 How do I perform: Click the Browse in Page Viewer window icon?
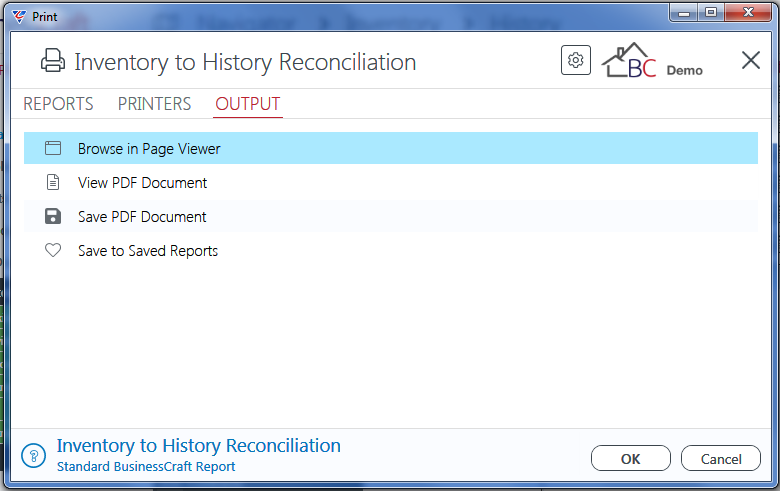[53, 148]
